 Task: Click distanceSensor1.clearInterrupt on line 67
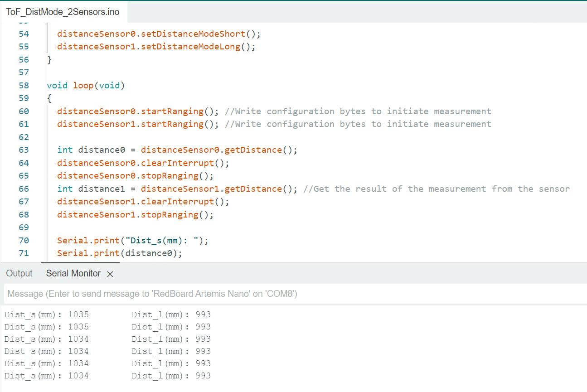tap(136, 202)
